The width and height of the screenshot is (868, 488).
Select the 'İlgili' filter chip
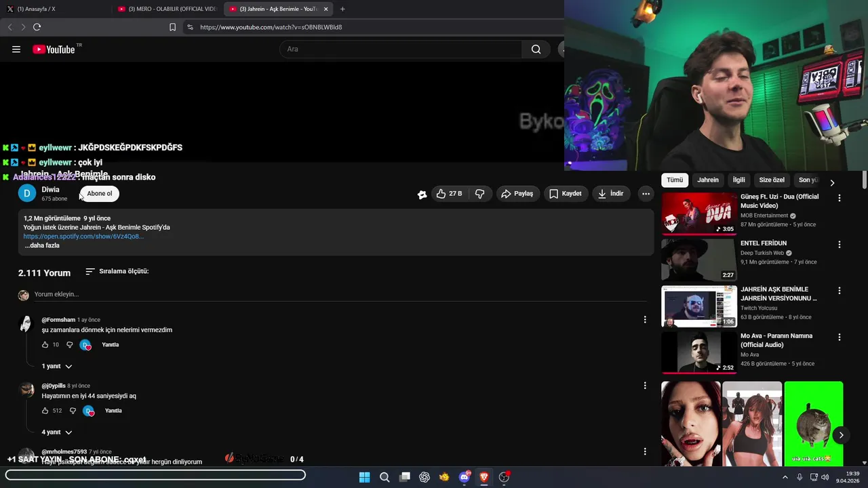pyautogui.click(x=739, y=180)
